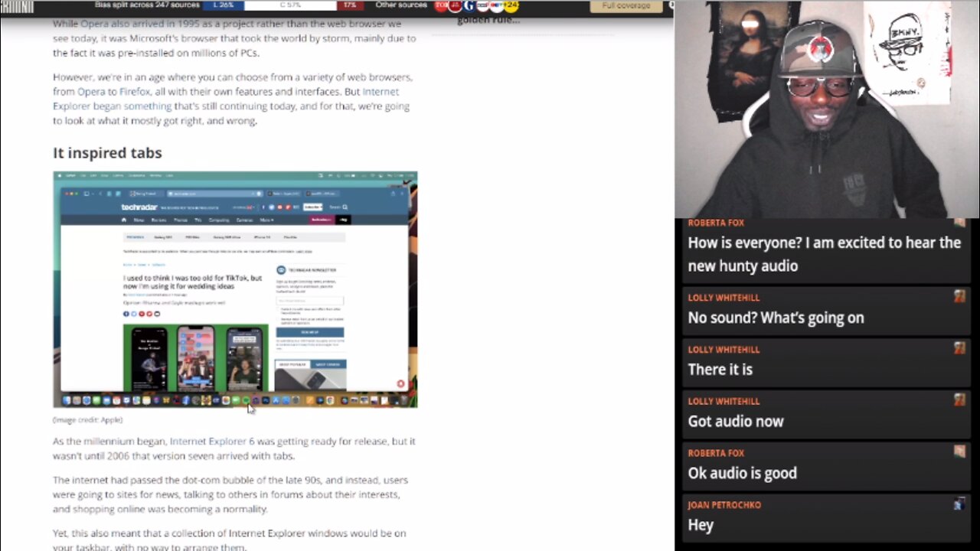This screenshot has height=551, width=980.
Task: Select the 'Bias split across 247 sources' text
Action: coord(145,5)
